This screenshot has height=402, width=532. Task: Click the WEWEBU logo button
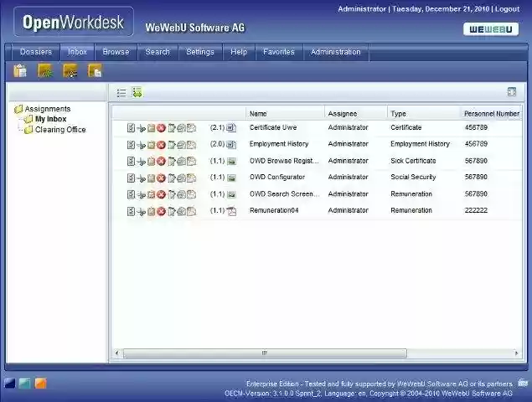(491, 29)
